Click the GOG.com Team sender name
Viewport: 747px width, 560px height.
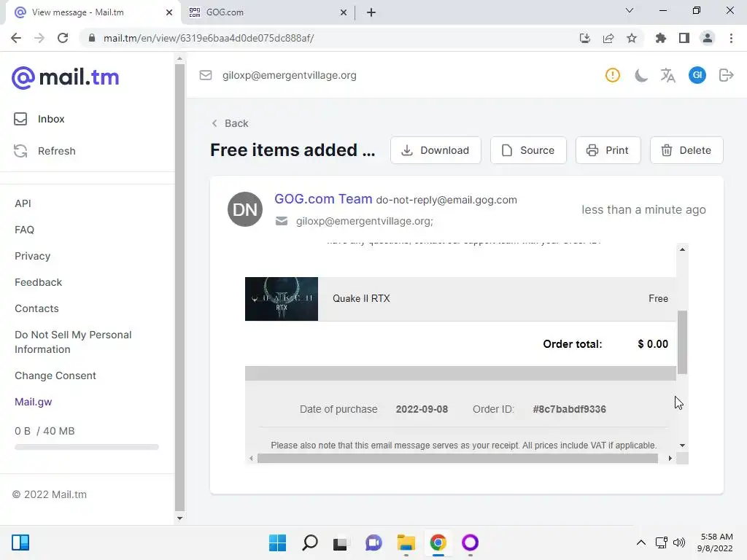(x=323, y=199)
